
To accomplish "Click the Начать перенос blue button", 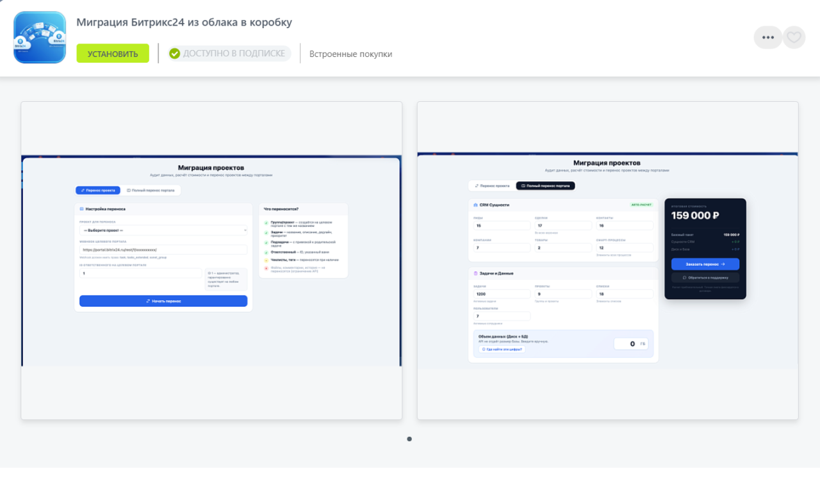I will pos(163,301).
